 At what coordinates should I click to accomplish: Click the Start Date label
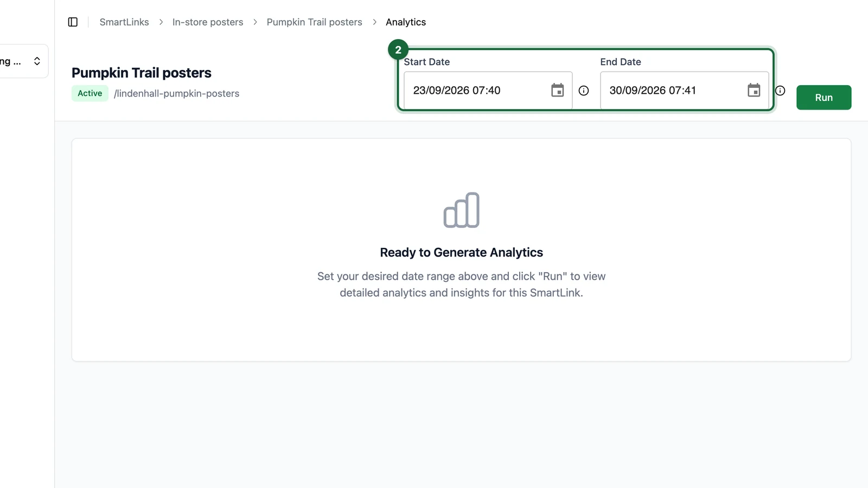(426, 62)
